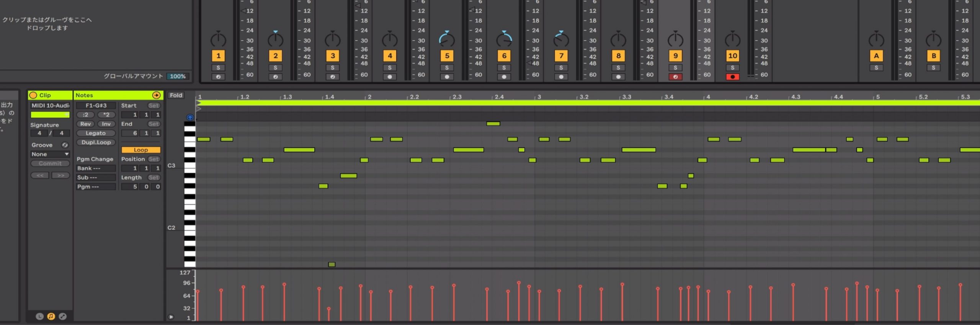
Task: Apply Legato to the notes
Action: (96, 133)
